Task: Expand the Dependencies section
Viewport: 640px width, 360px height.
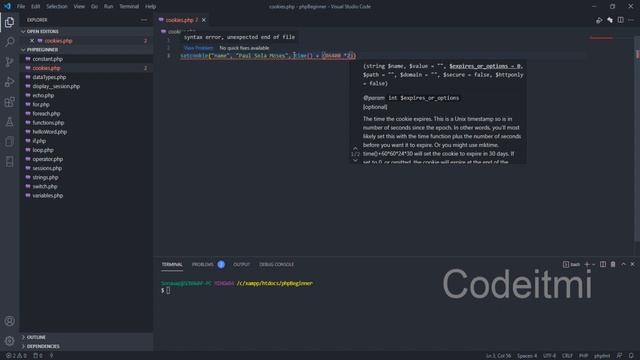Action: click(x=40, y=346)
